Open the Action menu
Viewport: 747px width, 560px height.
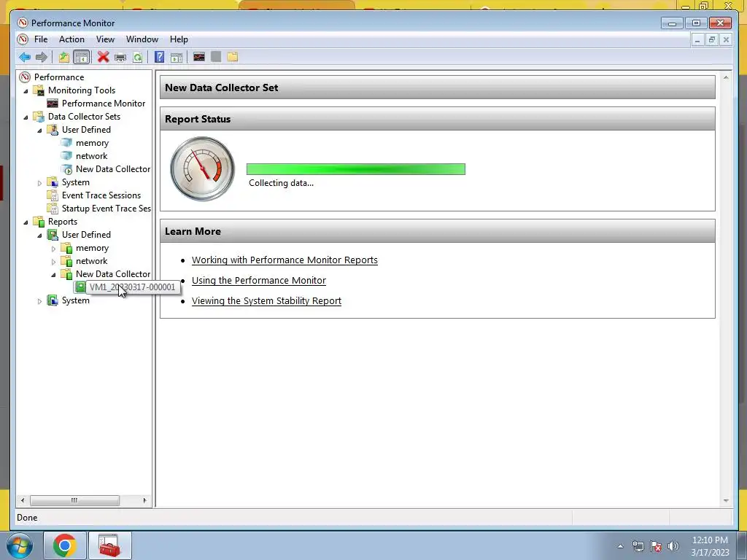click(x=71, y=39)
